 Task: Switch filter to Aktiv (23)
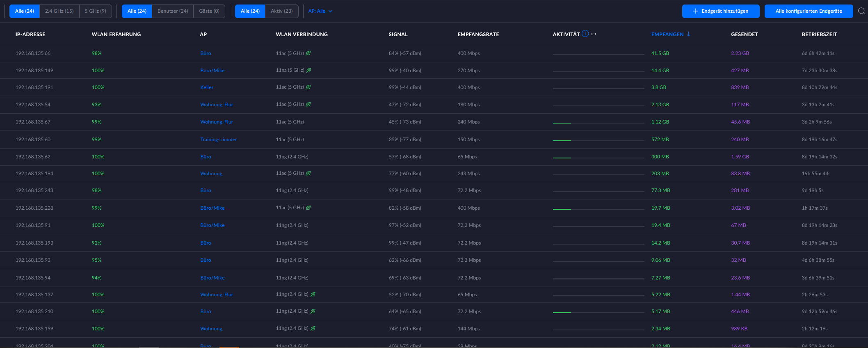281,11
